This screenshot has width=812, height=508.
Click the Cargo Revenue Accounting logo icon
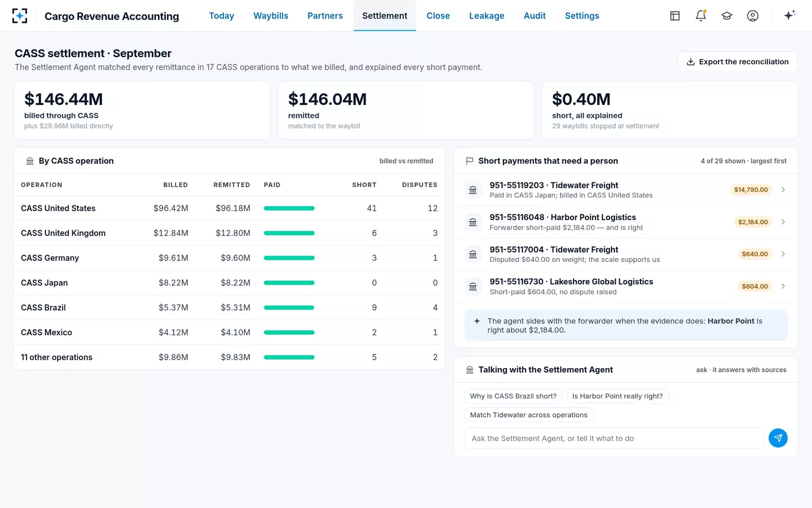point(20,16)
